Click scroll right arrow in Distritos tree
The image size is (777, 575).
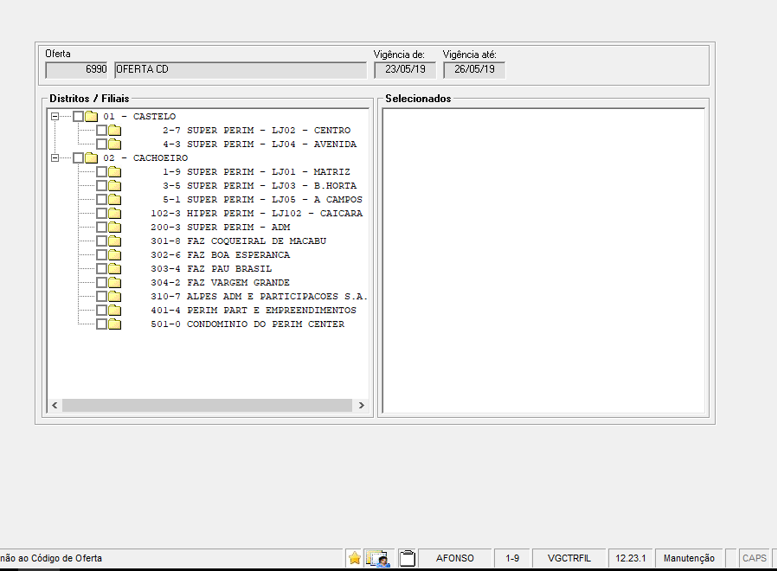(x=361, y=405)
